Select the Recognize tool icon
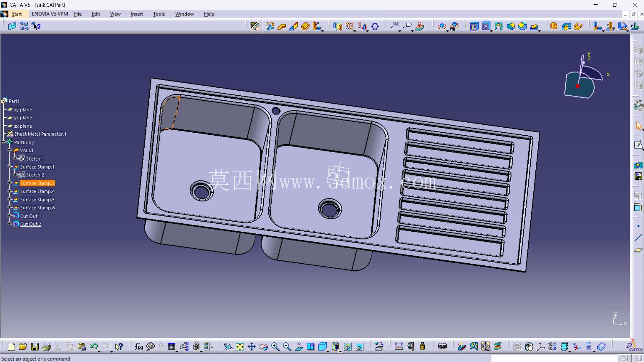 [270, 26]
